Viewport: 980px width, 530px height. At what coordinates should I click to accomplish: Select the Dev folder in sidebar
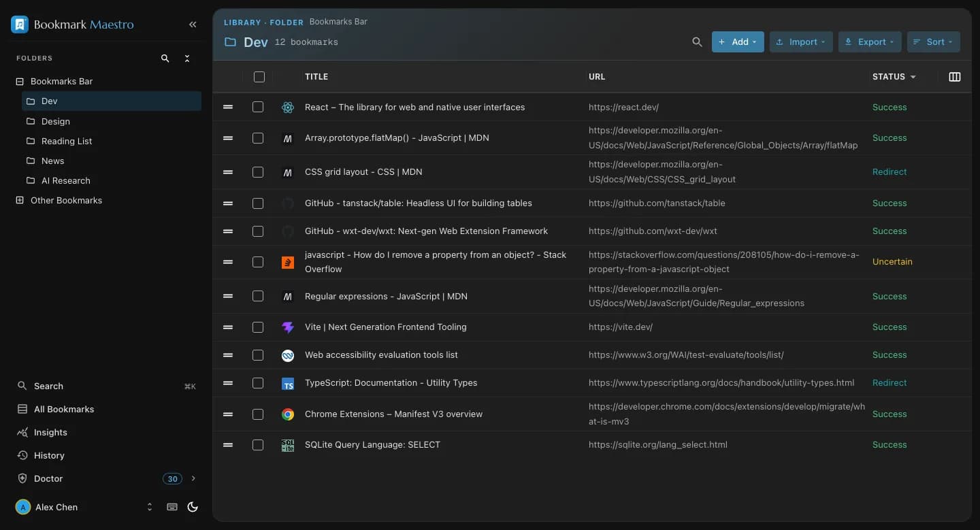pyautogui.click(x=112, y=101)
